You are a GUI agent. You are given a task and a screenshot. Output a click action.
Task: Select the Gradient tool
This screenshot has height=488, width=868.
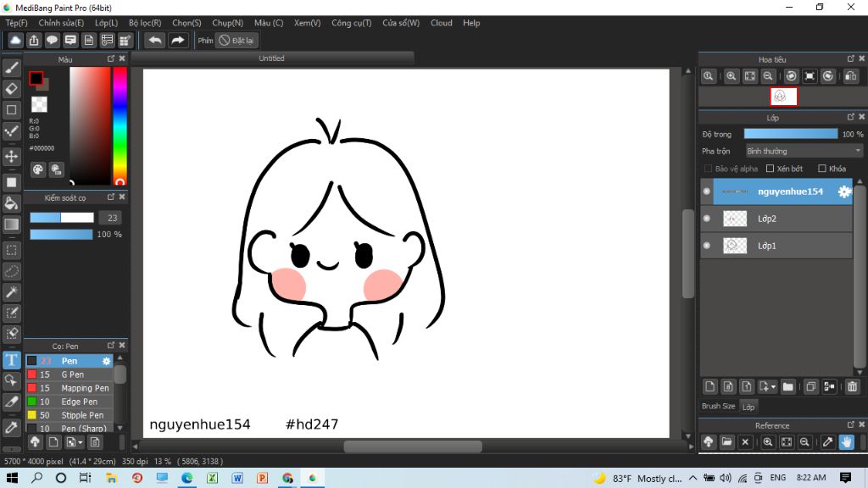coord(12,224)
